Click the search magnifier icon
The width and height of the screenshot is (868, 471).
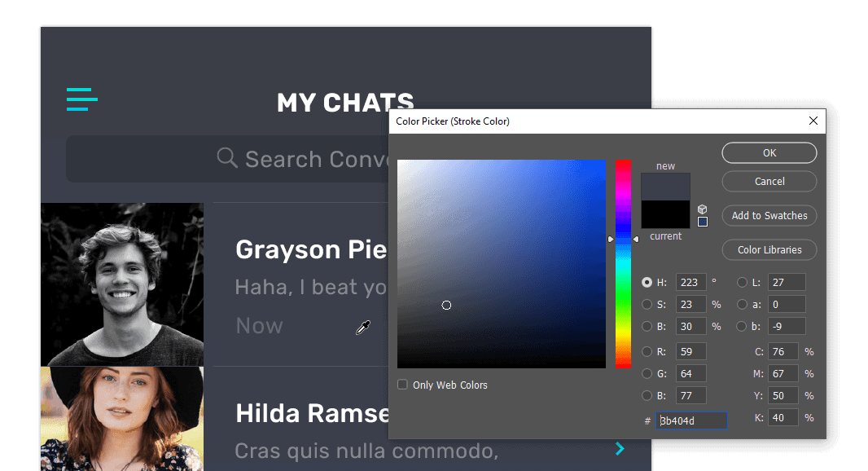[227, 158]
